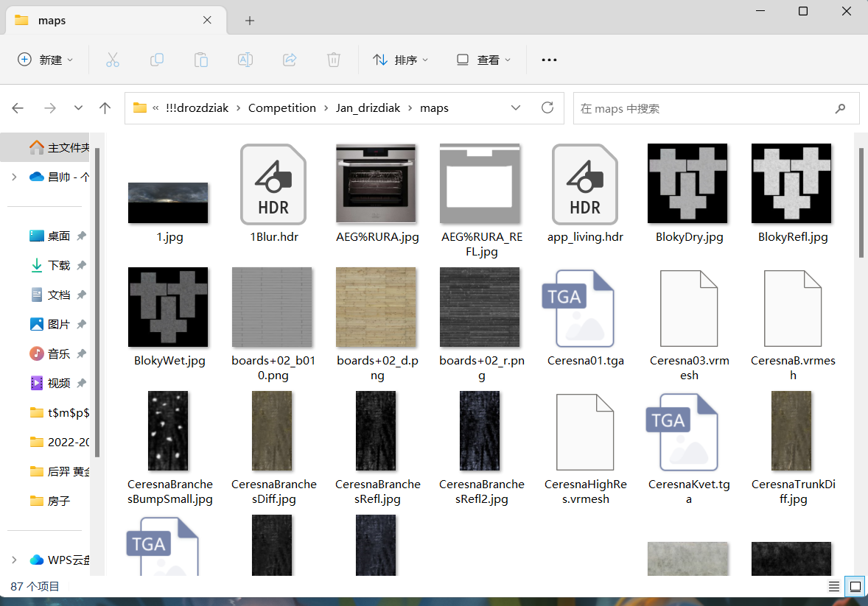Open 下载 folder in sidebar
868x606 pixels.
59,265
